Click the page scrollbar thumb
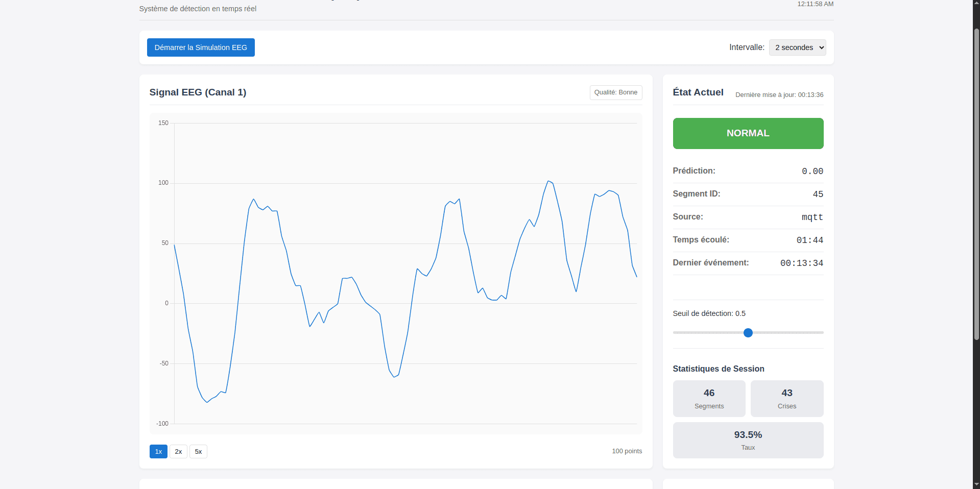 click(x=976, y=184)
